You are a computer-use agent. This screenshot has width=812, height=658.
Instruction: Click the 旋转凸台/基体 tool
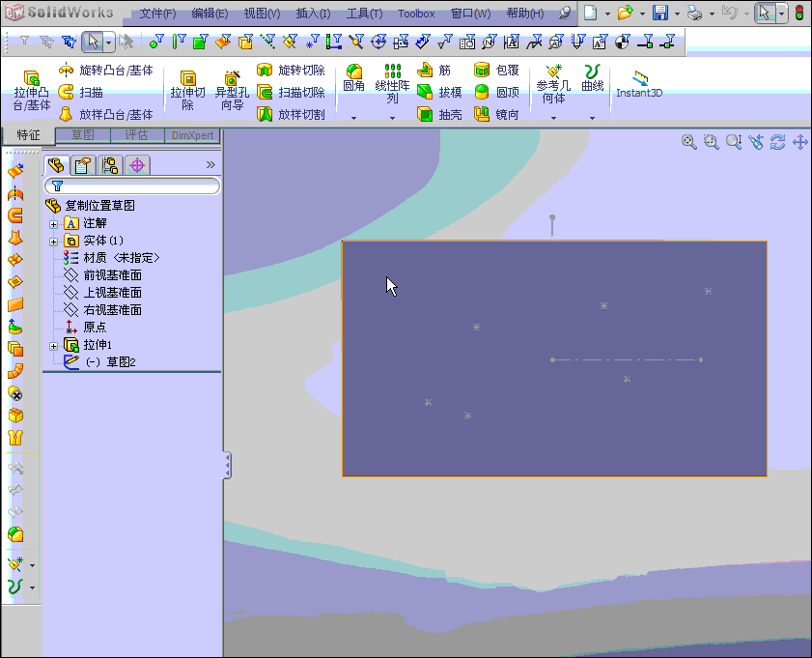[105, 70]
